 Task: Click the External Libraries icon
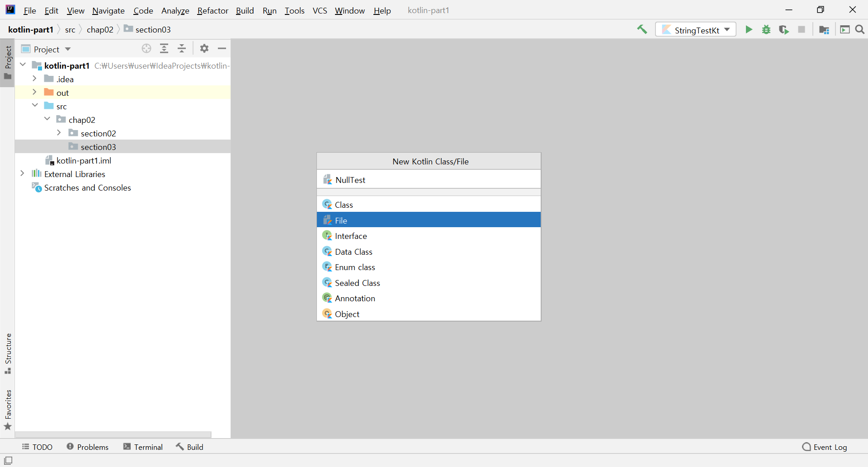coord(37,174)
